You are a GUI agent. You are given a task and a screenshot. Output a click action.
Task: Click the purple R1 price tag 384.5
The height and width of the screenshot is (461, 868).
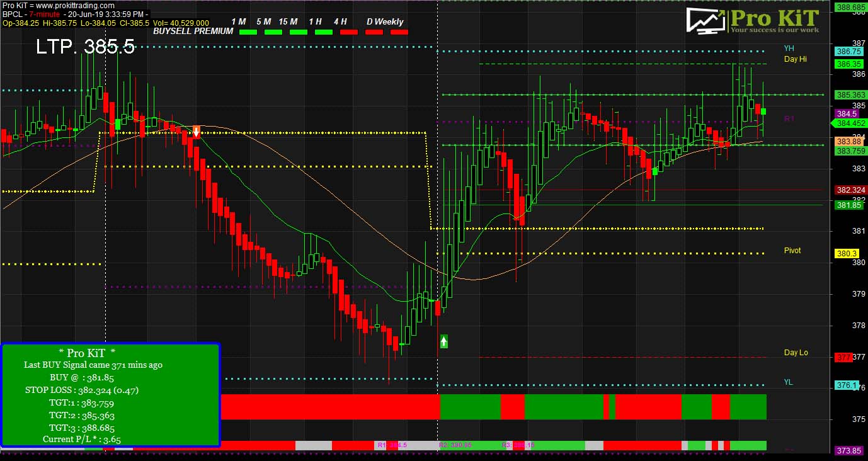[846, 113]
